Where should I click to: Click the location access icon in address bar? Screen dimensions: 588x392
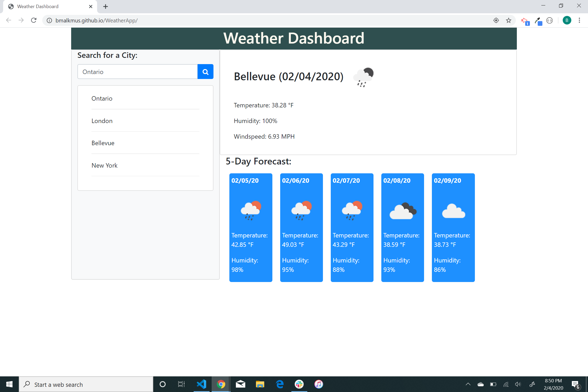(496, 20)
